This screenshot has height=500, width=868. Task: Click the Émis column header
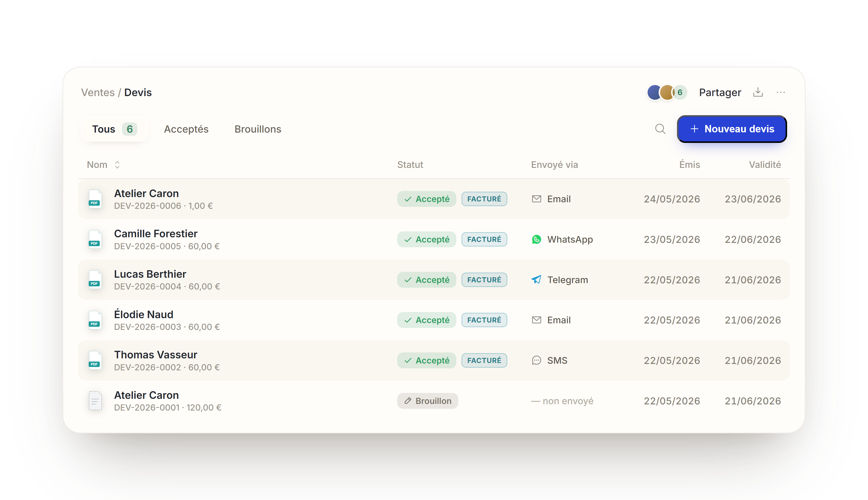(689, 164)
